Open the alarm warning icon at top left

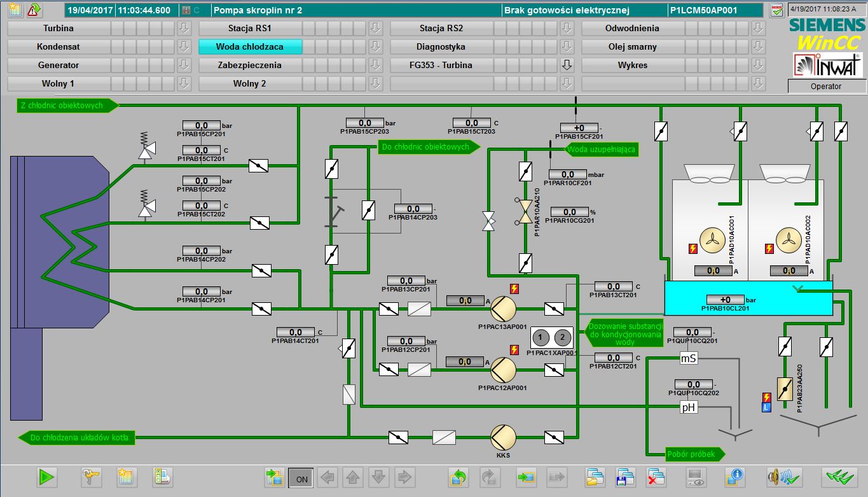click(x=34, y=10)
